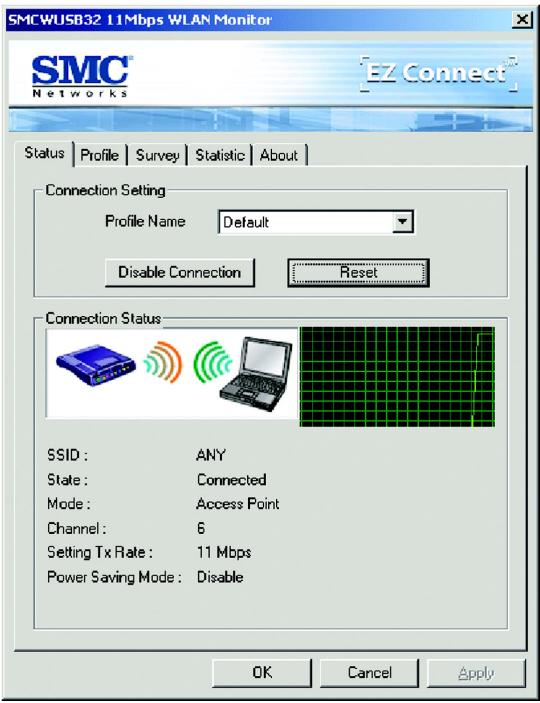Image resolution: width=540 pixels, height=703 pixels.
Task: Click the WLAN Monitor title bar text
Action: (x=140, y=20)
